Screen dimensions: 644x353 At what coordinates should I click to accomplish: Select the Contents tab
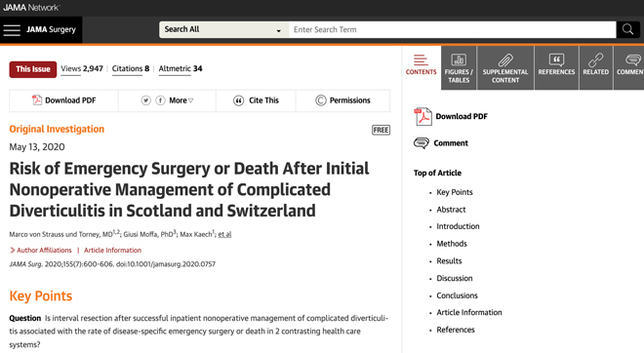(x=421, y=67)
